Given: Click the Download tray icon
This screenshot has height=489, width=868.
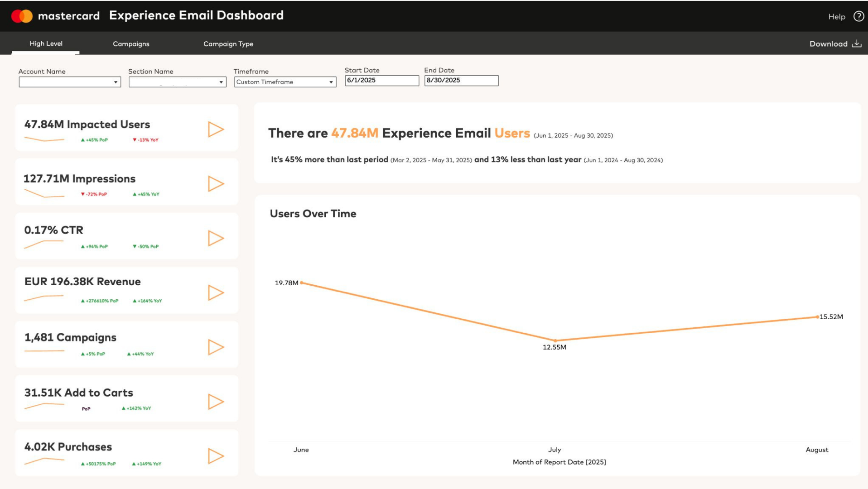Looking at the screenshot, I should pyautogui.click(x=856, y=43).
